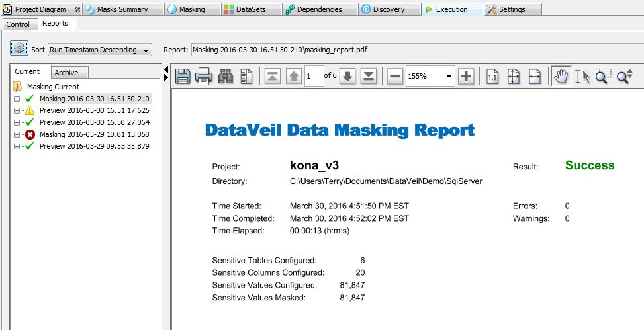Click the print report icon

[x=203, y=76]
